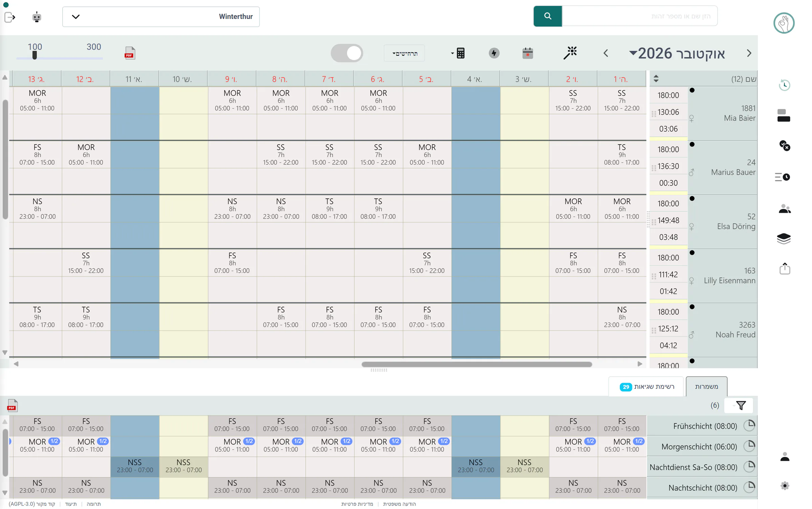Open the settings gear in the sidebar
Screen dimensions: 812x509
point(785,486)
